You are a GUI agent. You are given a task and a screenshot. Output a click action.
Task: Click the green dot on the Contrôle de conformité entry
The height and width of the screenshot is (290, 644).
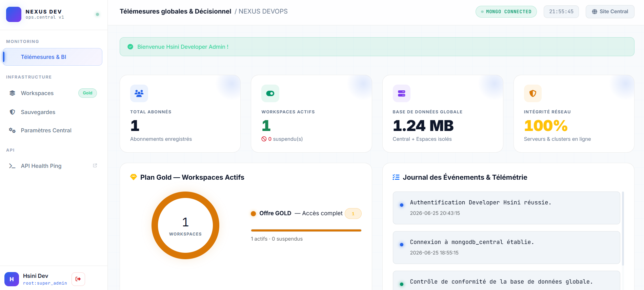pos(402,284)
